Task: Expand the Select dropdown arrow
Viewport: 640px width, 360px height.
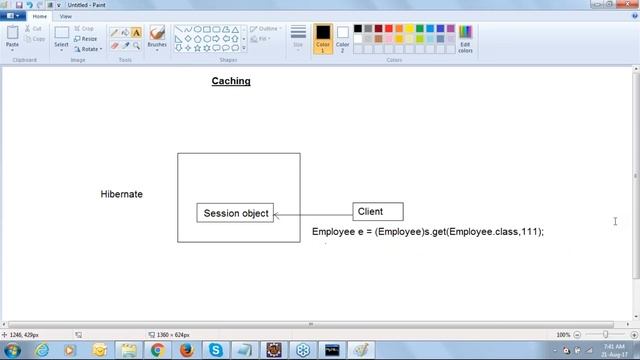Action: [x=61, y=50]
